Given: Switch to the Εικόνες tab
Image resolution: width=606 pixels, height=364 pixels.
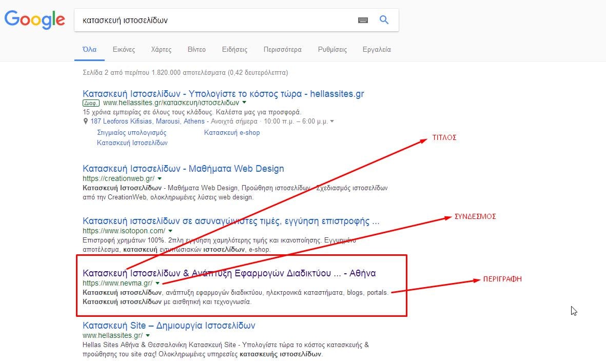Looking at the screenshot, I should (x=124, y=49).
